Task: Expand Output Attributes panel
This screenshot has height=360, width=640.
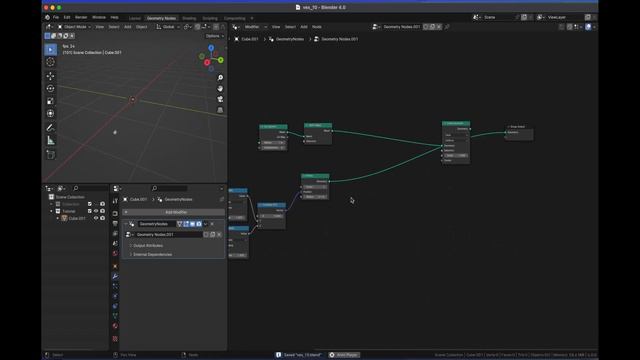Action: (x=131, y=246)
